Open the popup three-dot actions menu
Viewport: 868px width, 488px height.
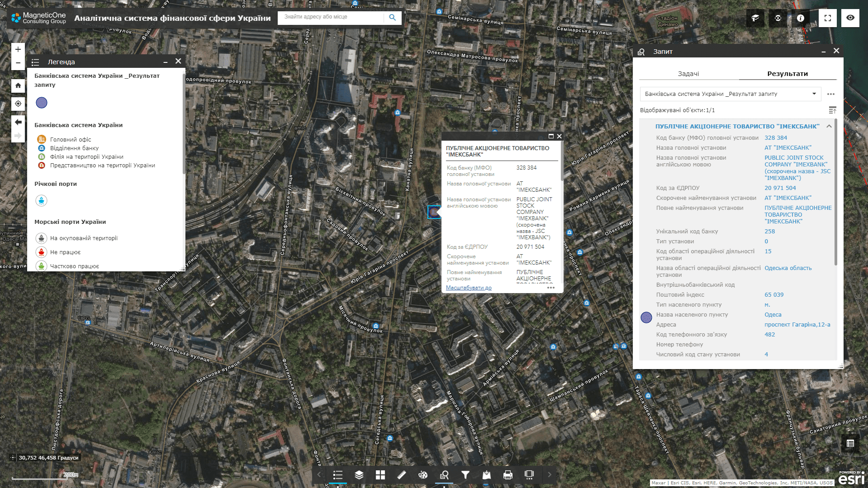(551, 288)
